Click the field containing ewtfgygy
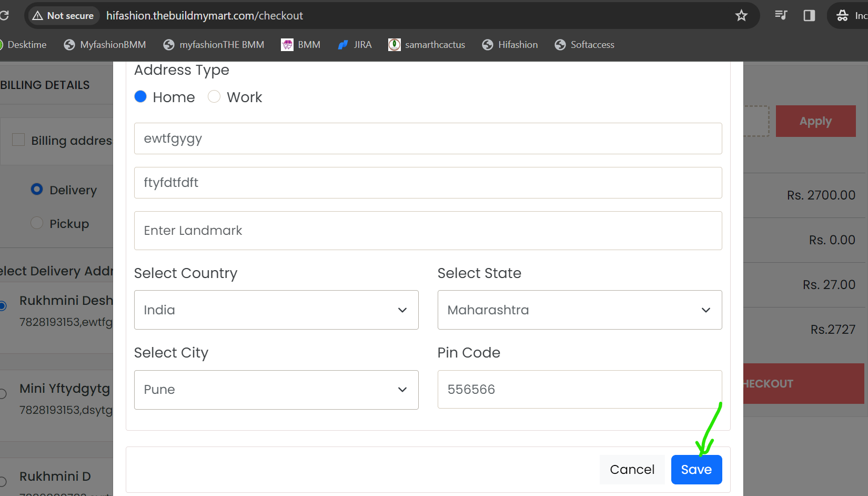The image size is (868, 496). coord(428,138)
